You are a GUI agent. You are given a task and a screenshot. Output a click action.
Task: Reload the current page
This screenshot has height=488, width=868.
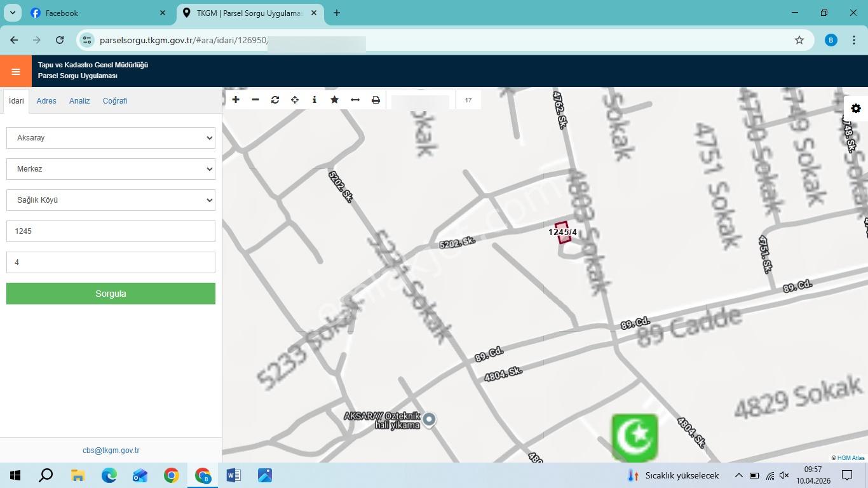(x=60, y=40)
